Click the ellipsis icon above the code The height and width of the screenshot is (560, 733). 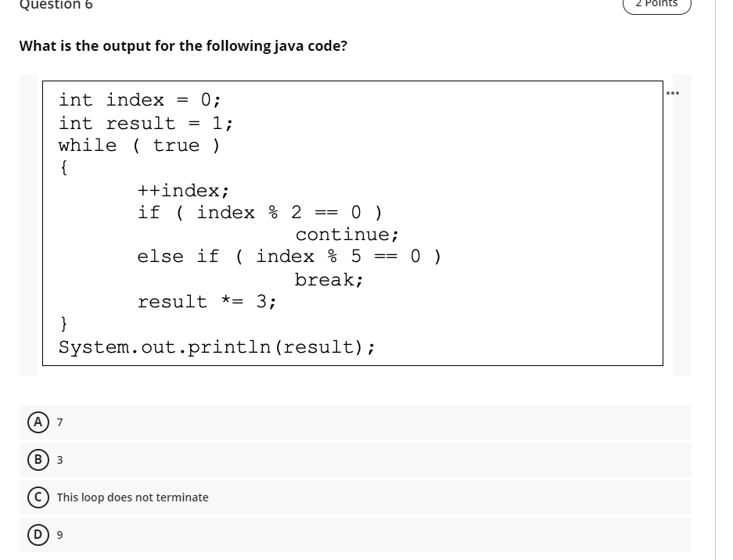click(673, 92)
